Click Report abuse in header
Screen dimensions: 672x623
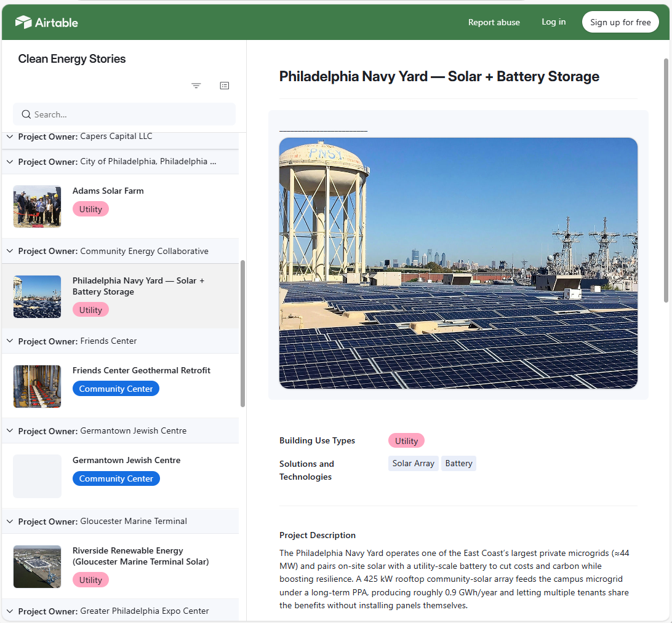[x=494, y=22]
